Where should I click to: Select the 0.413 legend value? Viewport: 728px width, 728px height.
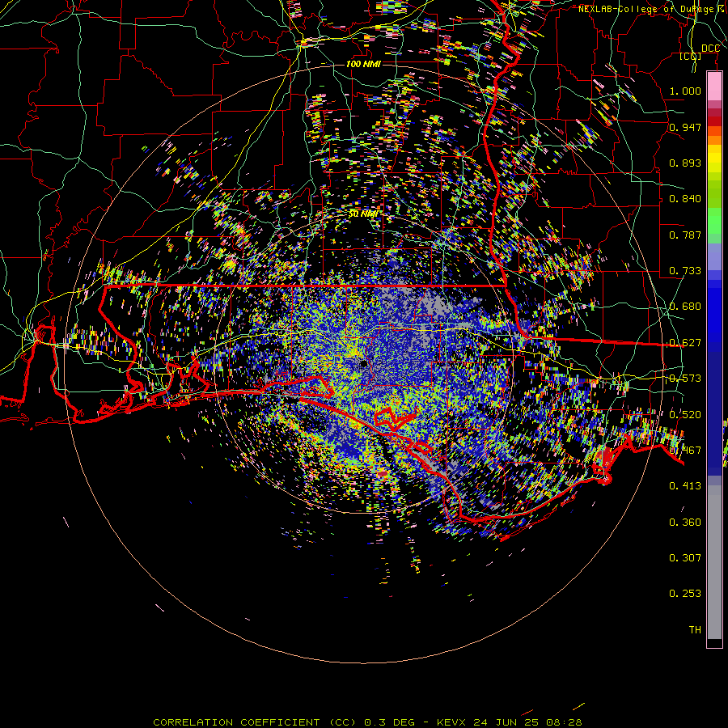click(x=685, y=486)
